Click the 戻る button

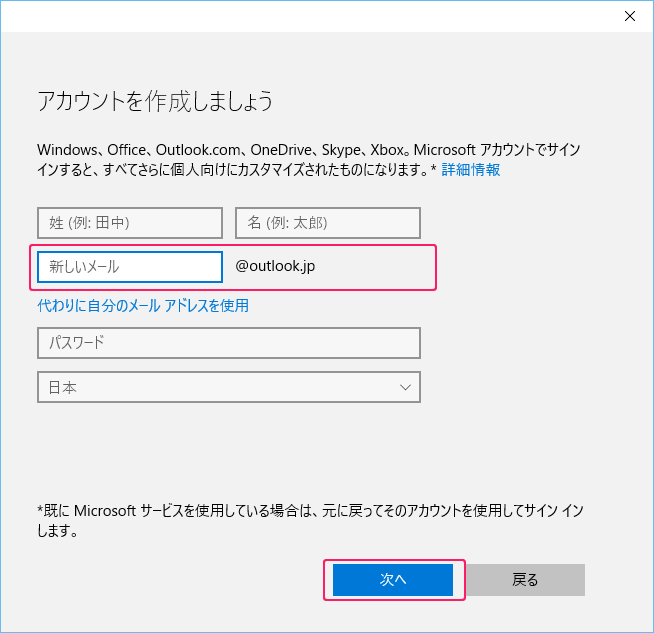(525, 580)
